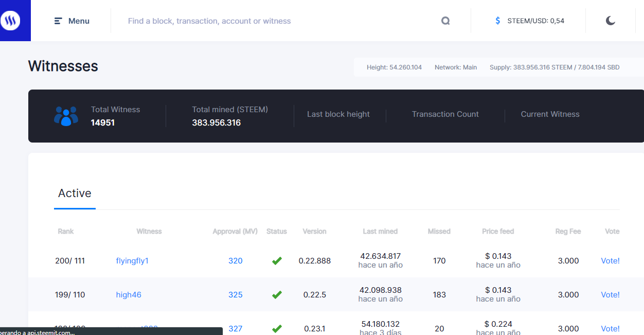Open flyingfly1 witness link

click(132, 261)
